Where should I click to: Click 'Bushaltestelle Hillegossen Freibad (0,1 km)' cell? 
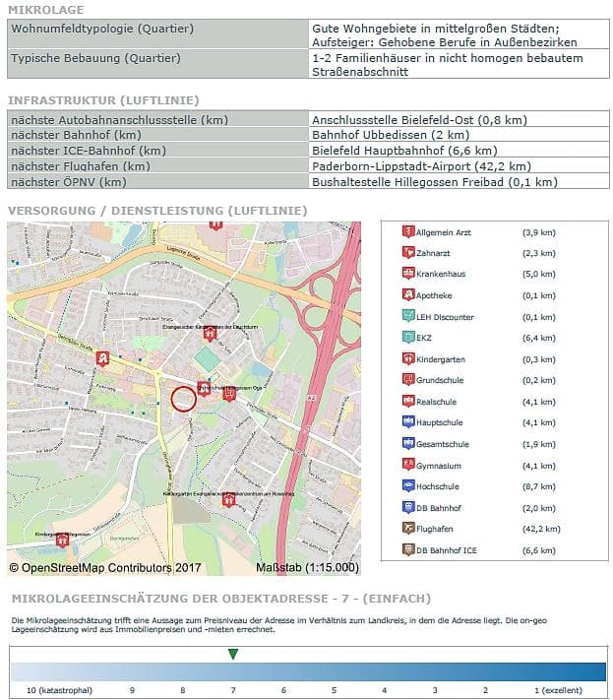point(459,182)
